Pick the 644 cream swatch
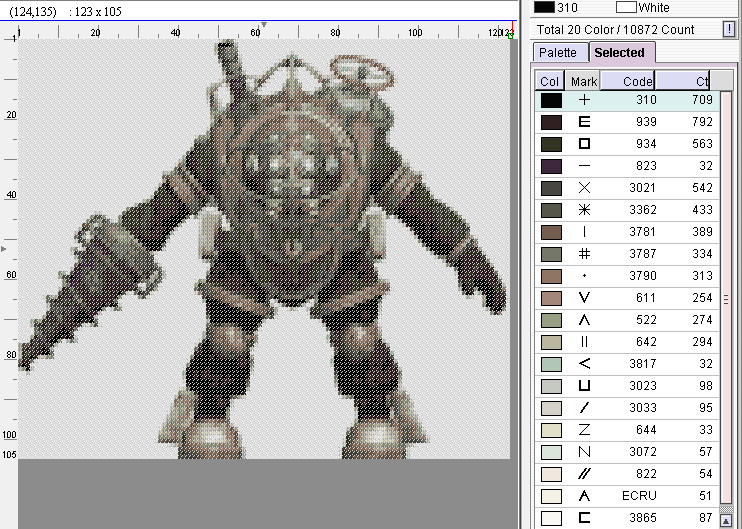The height and width of the screenshot is (529, 742). click(551, 430)
